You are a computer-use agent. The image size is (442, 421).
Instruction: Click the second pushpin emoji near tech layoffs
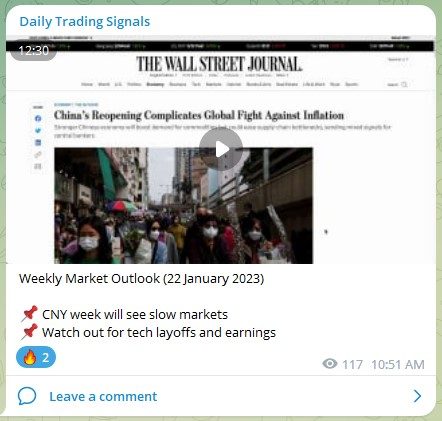(29, 332)
